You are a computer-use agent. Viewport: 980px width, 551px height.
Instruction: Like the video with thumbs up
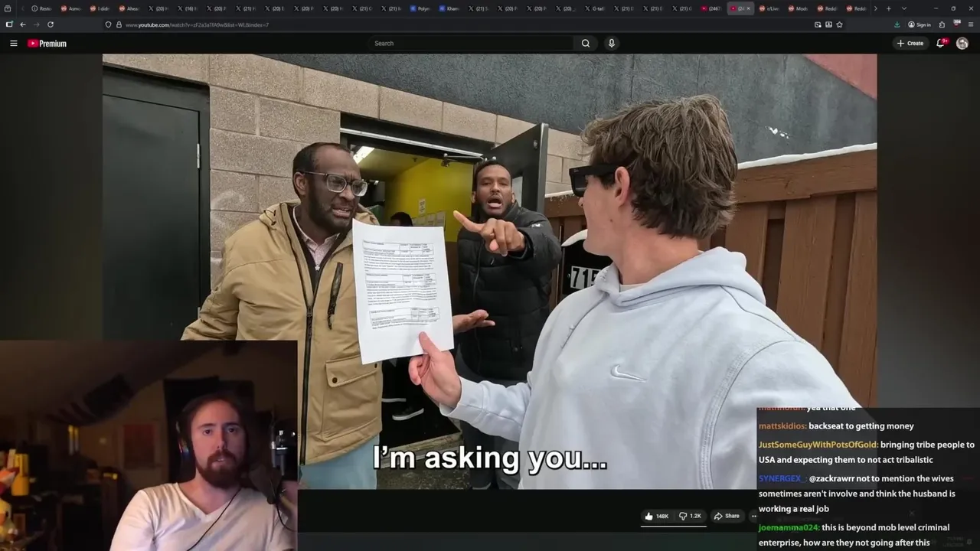648,516
